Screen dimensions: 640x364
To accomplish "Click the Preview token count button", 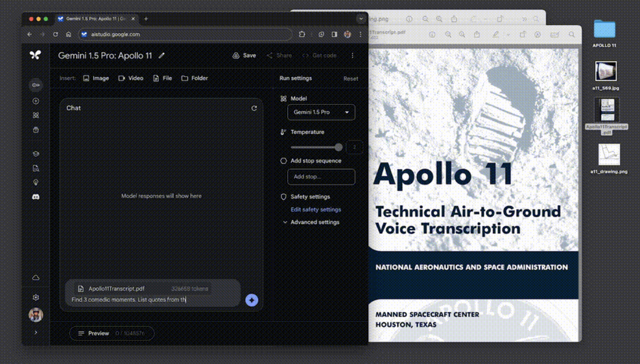I will (112, 333).
